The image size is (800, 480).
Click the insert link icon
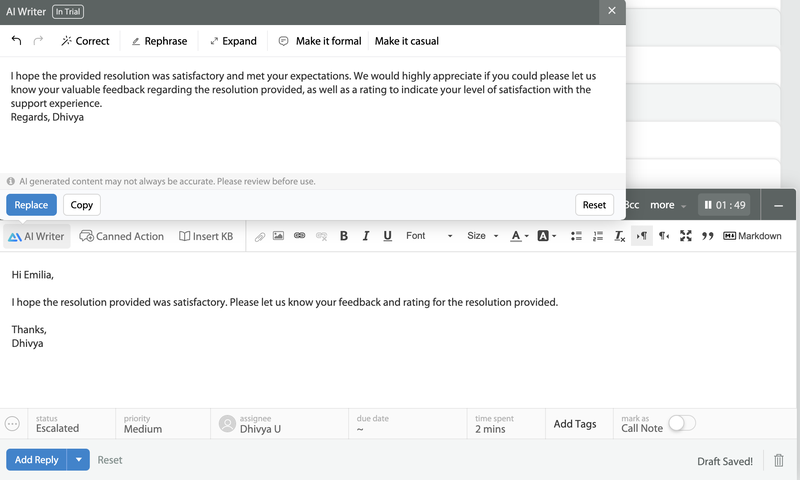[x=299, y=236]
